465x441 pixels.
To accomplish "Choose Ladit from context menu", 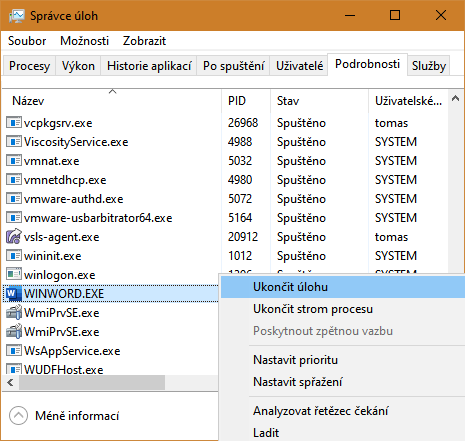I will click(342, 432).
